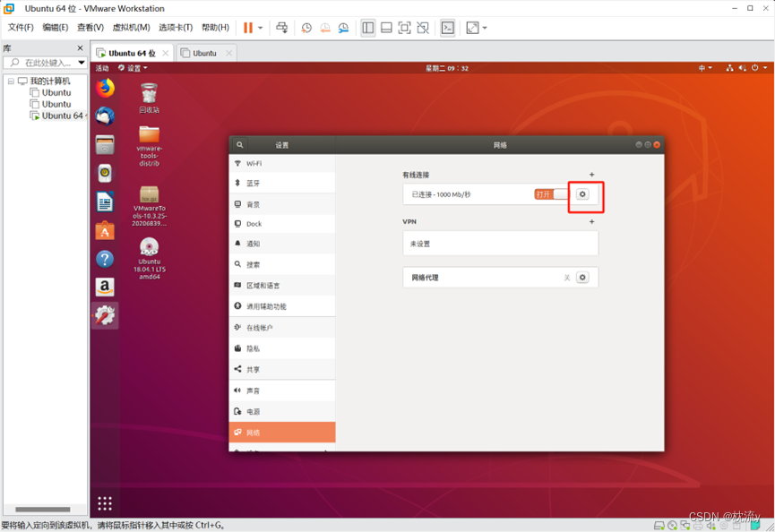The image size is (775, 532).
Task: Open the 虚拟机(M) menu
Action: [131, 27]
